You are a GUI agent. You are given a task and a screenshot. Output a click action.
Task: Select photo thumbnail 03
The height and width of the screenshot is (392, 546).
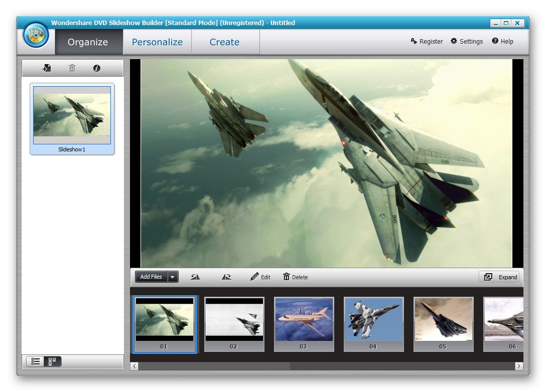point(304,324)
